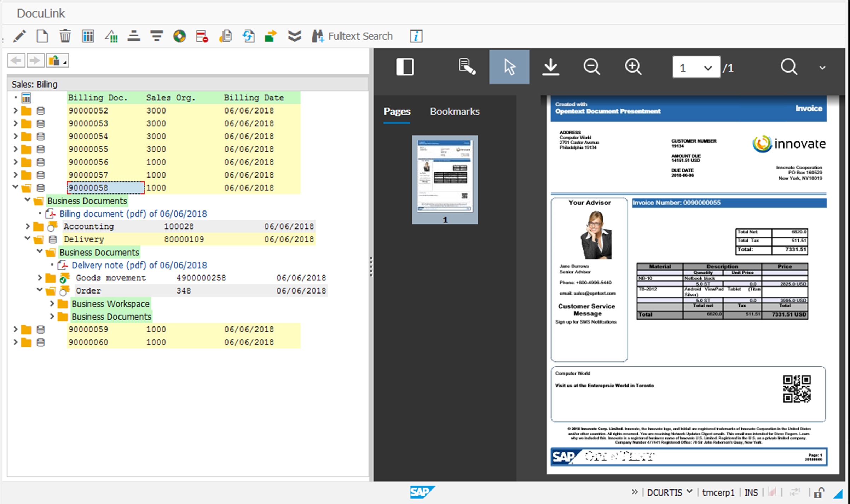Image resolution: width=850 pixels, height=504 pixels.
Task: Click the table icon in header row
Action: click(x=26, y=98)
